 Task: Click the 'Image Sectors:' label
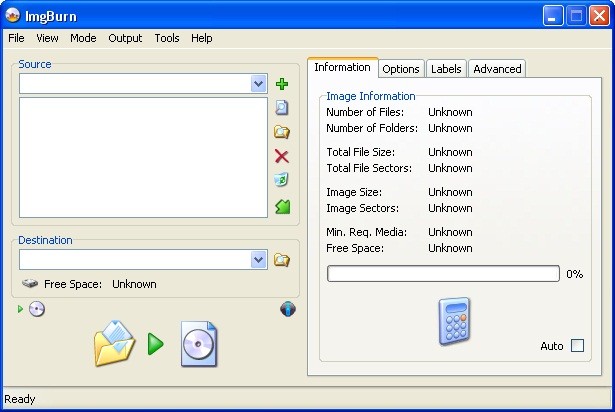point(362,208)
